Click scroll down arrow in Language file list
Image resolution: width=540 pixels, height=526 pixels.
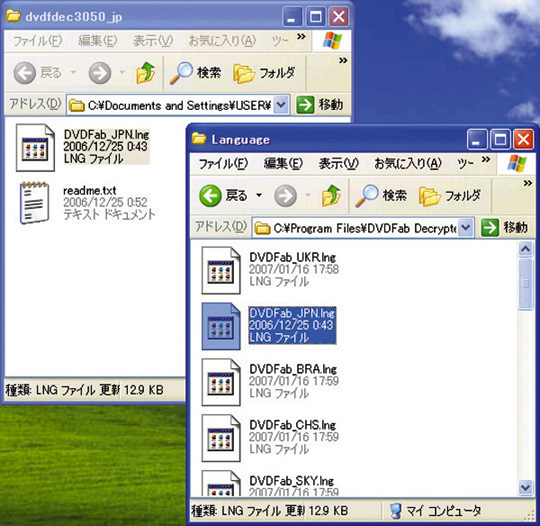(526, 487)
